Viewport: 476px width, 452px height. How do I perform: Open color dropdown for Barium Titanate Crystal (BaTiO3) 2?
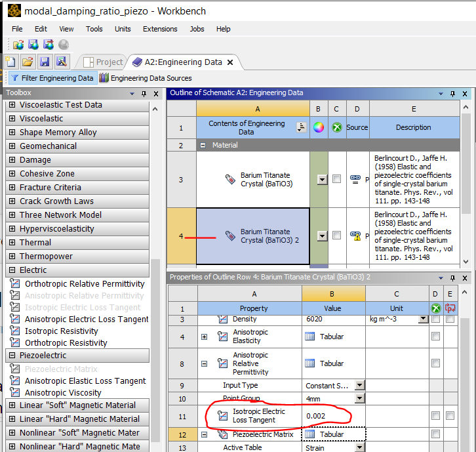point(322,236)
